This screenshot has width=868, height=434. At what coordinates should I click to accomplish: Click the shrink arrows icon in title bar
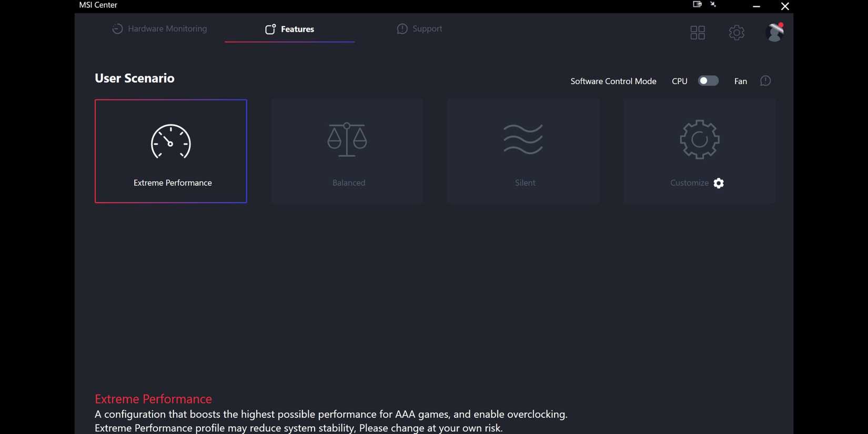[713, 4]
